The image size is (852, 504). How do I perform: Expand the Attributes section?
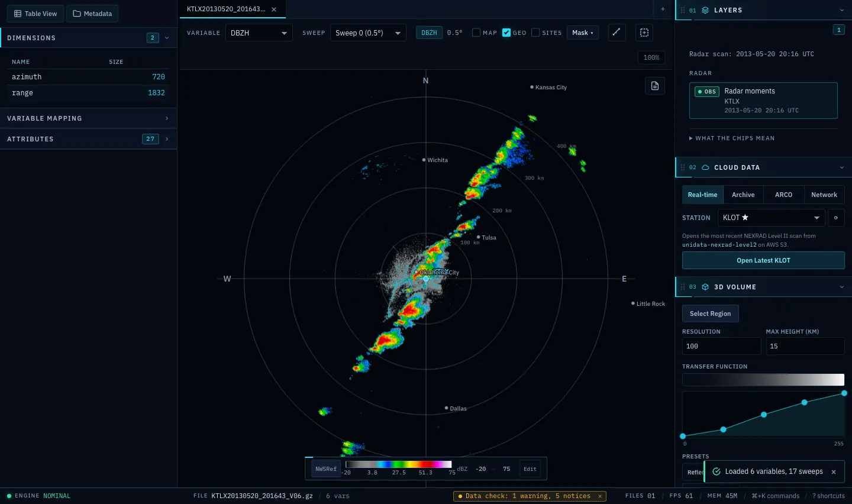[88, 139]
